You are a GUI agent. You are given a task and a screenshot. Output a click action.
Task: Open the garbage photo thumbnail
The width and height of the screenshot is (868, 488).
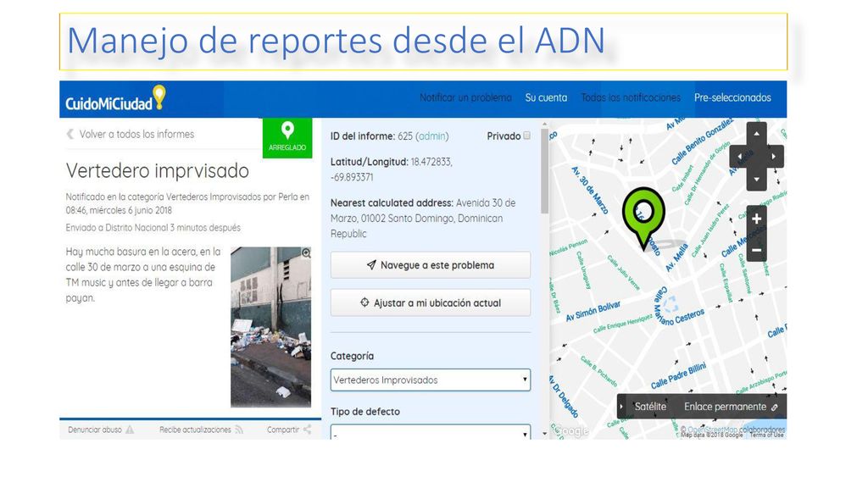coord(270,326)
